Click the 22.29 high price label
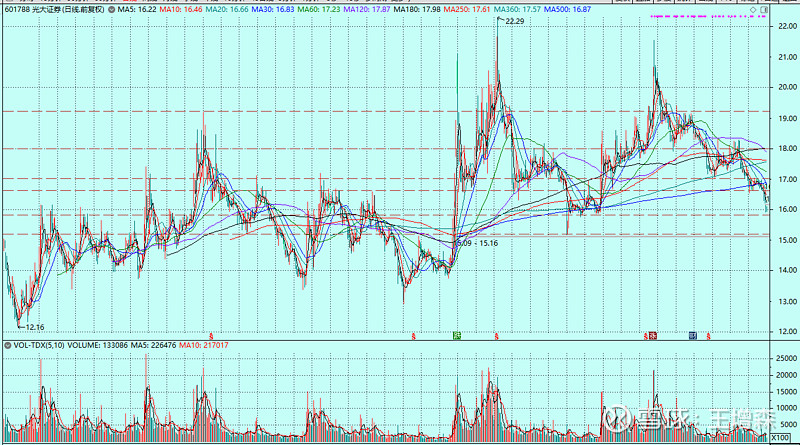800x445 pixels. [514, 21]
